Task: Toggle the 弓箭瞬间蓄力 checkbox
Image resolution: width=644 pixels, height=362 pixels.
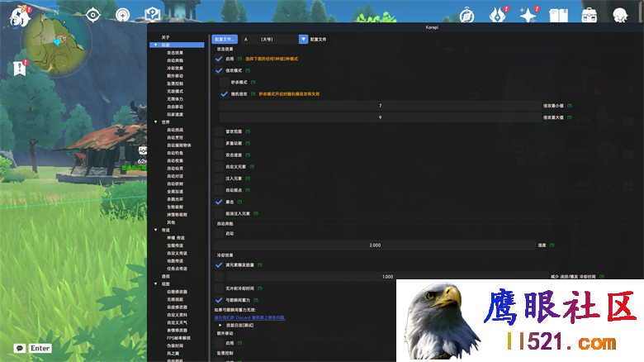Action: pyautogui.click(x=219, y=300)
